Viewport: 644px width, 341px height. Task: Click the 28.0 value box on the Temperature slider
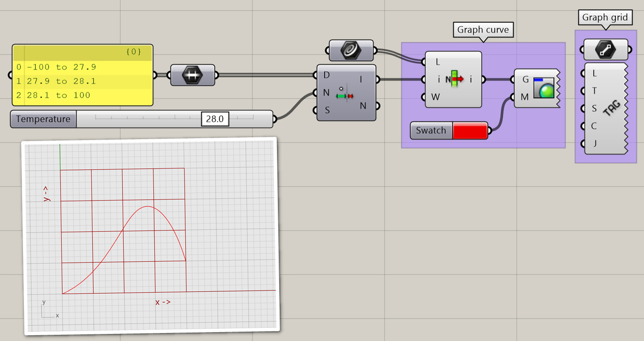coord(215,119)
